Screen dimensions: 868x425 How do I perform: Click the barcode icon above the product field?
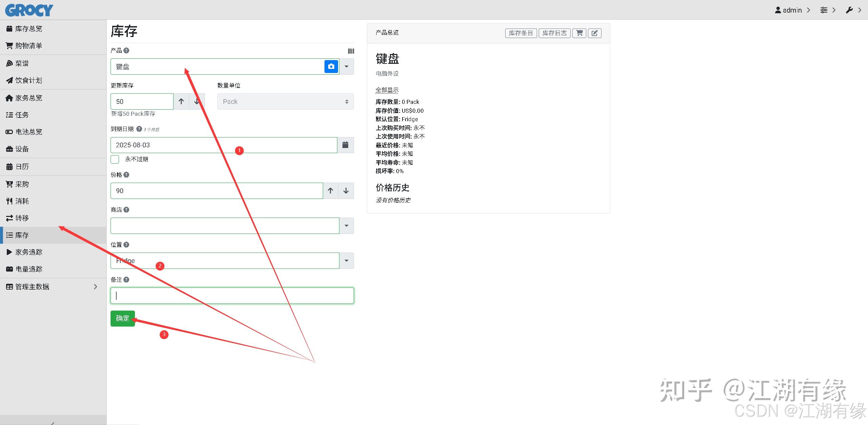[351, 51]
